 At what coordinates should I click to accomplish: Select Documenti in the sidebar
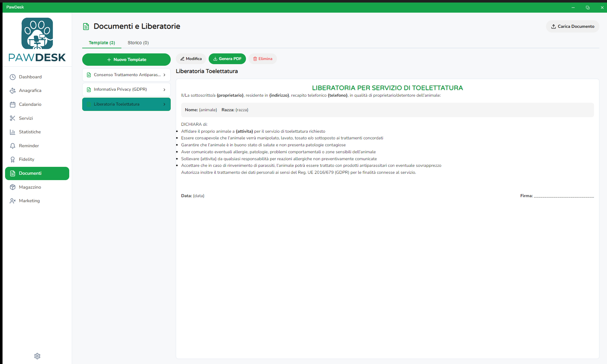click(x=37, y=173)
